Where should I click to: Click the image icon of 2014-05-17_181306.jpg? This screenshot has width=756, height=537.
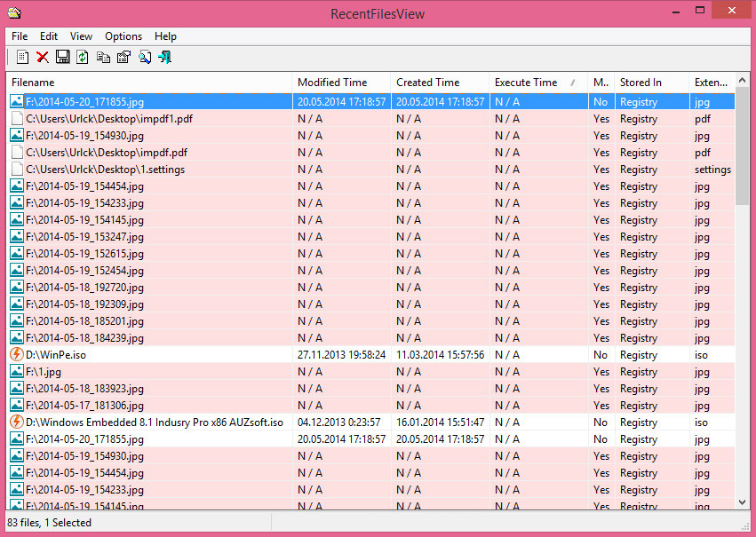click(x=16, y=405)
